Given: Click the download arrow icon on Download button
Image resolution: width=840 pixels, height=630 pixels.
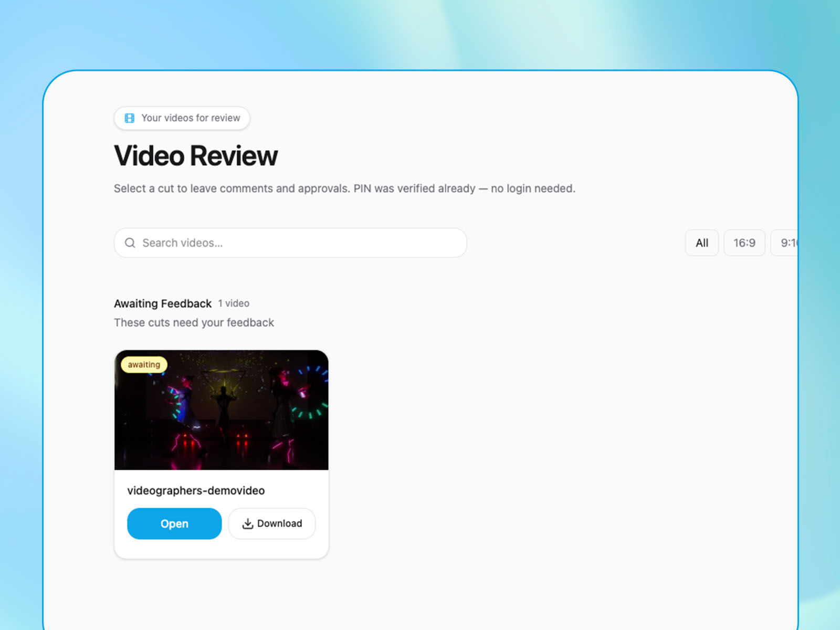Looking at the screenshot, I should [x=247, y=523].
